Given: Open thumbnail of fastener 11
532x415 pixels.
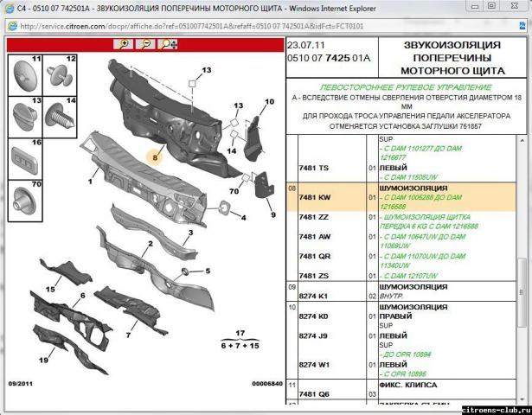Looking at the screenshot, I should [x=25, y=75].
